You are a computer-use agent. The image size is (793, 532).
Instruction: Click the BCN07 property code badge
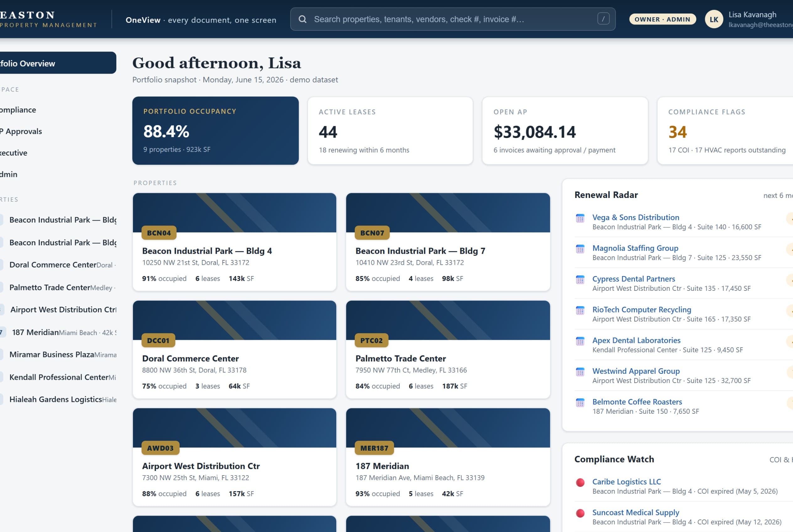[x=372, y=233]
